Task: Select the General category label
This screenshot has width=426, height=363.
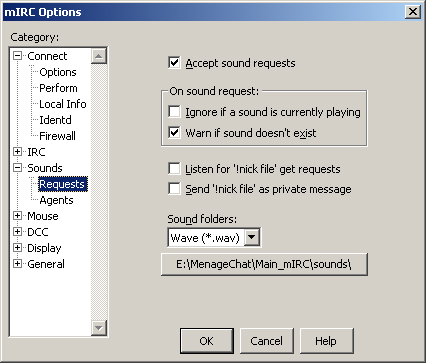Action: 46,264
